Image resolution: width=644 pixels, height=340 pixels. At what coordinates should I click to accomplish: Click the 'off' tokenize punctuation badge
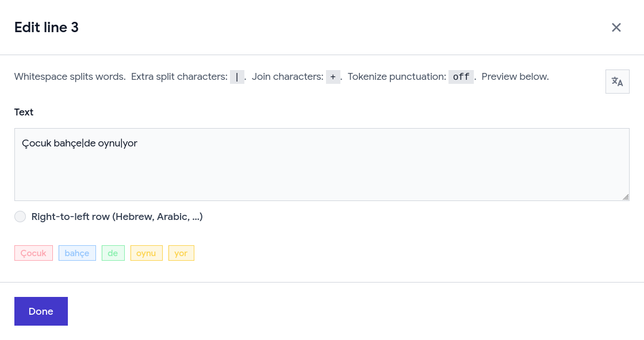point(461,77)
